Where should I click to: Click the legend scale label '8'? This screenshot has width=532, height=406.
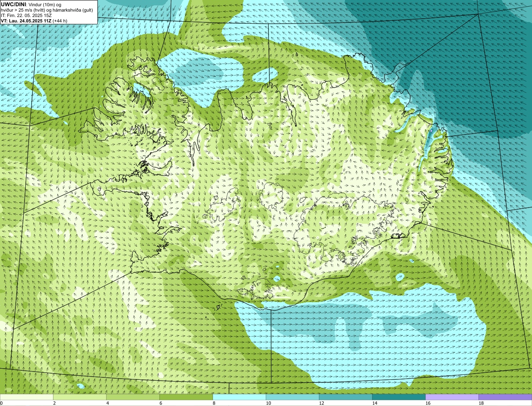click(214, 403)
